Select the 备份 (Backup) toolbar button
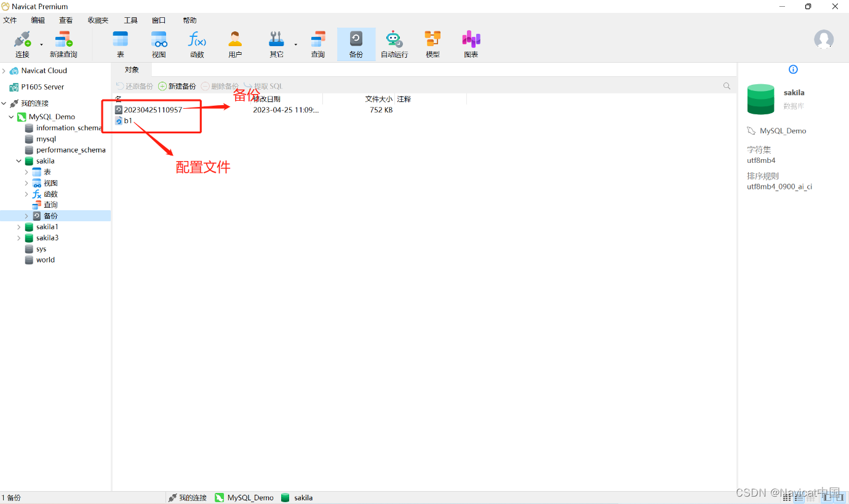This screenshot has height=504, width=849. click(x=356, y=45)
